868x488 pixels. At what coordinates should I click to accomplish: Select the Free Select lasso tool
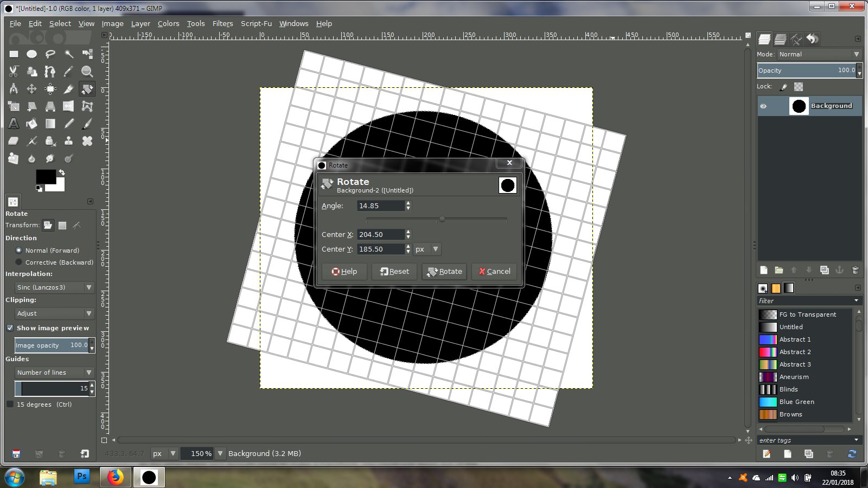(x=50, y=54)
